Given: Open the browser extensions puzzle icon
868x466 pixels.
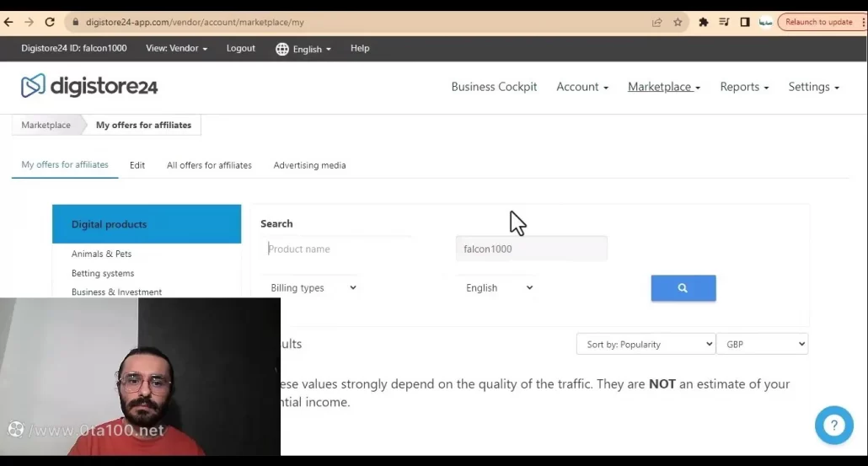Looking at the screenshot, I should pyautogui.click(x=704, y=23).
